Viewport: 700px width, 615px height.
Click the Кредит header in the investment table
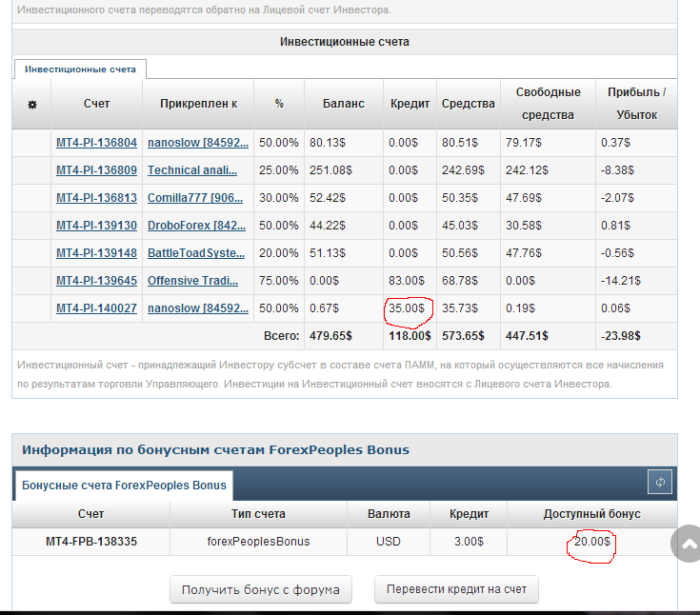(410, 104)
